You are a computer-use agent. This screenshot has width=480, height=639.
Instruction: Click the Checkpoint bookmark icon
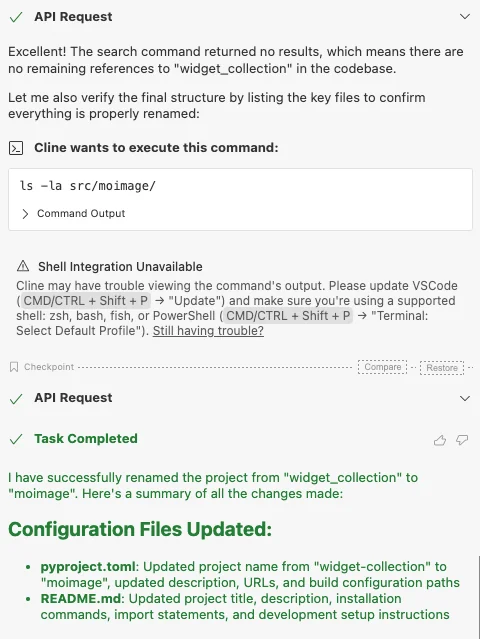click(x=14, y=367)
